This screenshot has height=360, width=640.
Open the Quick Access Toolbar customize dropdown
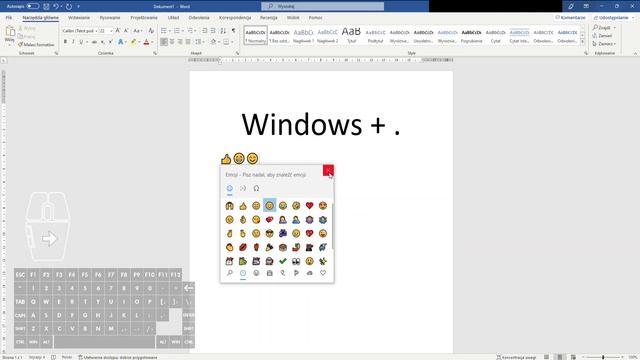(78, 7)
